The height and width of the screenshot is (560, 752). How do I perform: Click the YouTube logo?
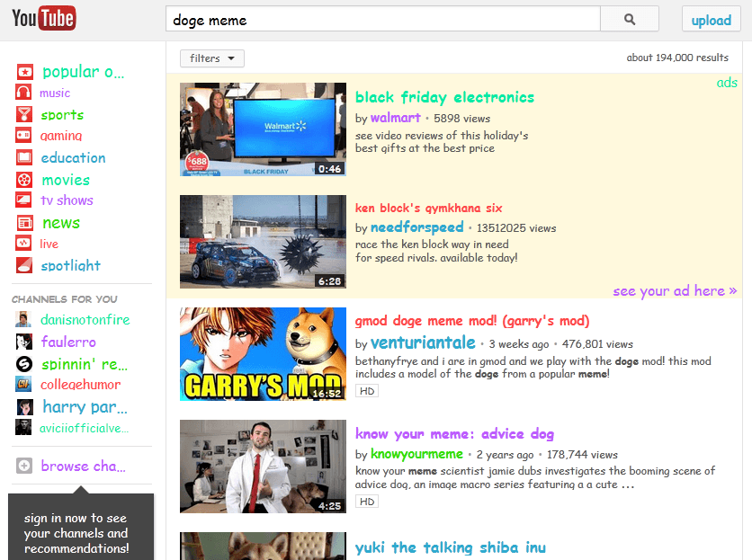(43, 17)
